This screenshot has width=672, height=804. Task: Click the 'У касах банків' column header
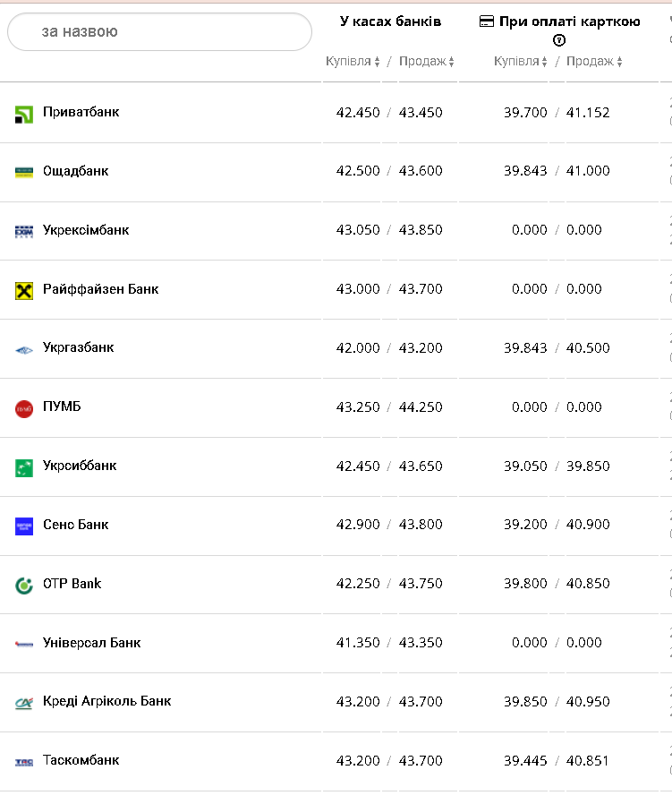click(x=390, y=21)
